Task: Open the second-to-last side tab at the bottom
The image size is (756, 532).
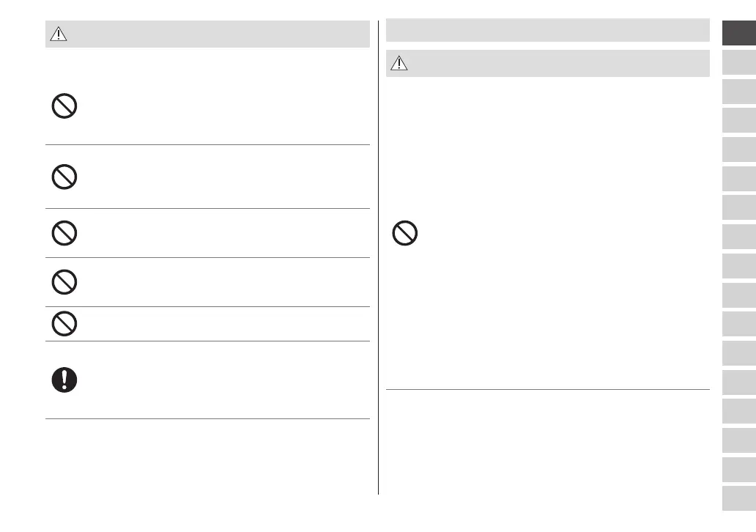Action: [738, 469]
